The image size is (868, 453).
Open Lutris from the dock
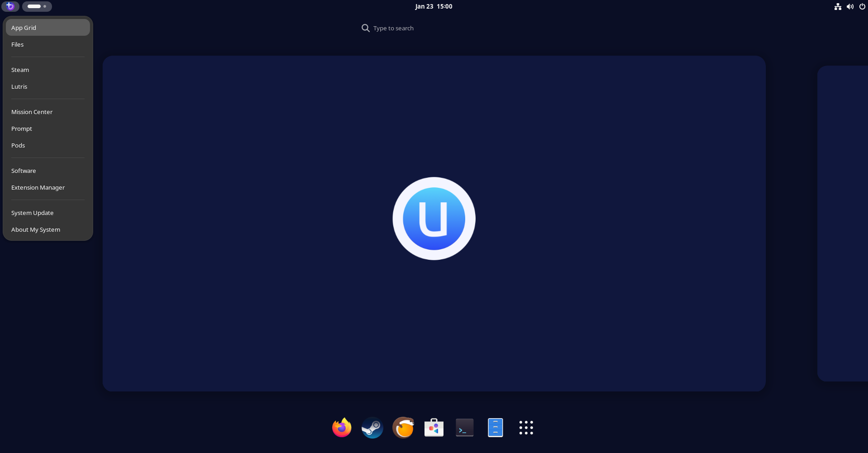[x=403, y=428]
